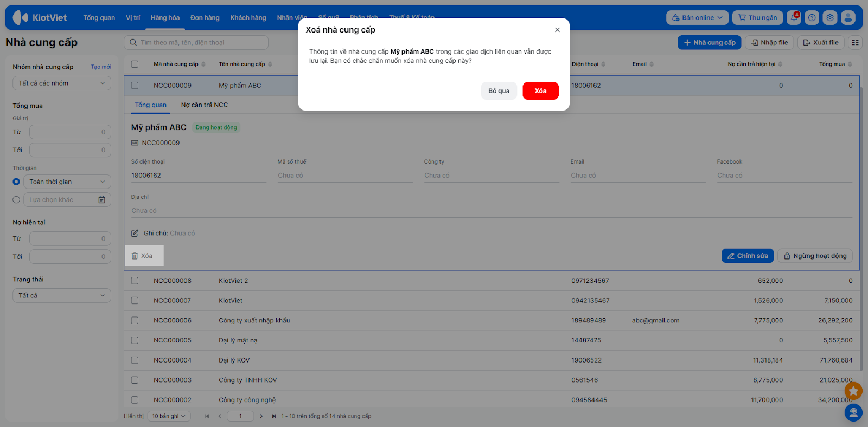Expand the Tất cả các nhóm dropdown

pyautogui.click(x=62, y=83)
